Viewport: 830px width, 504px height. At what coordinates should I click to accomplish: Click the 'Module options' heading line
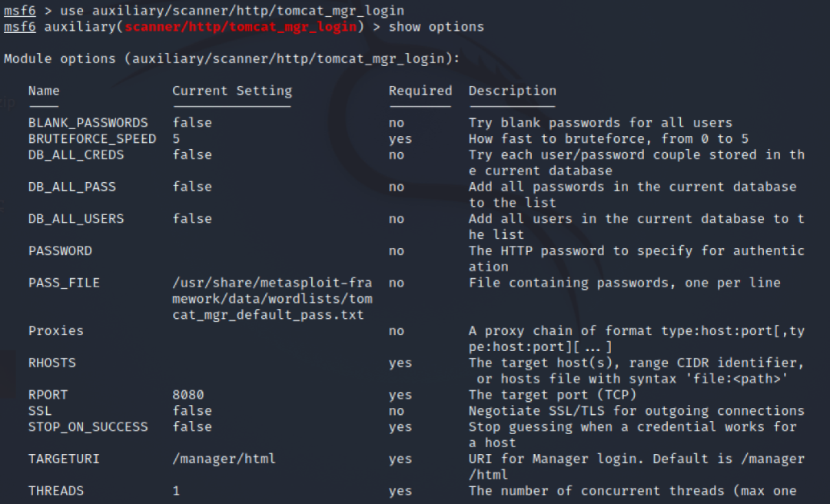click(x=232, y=59)
